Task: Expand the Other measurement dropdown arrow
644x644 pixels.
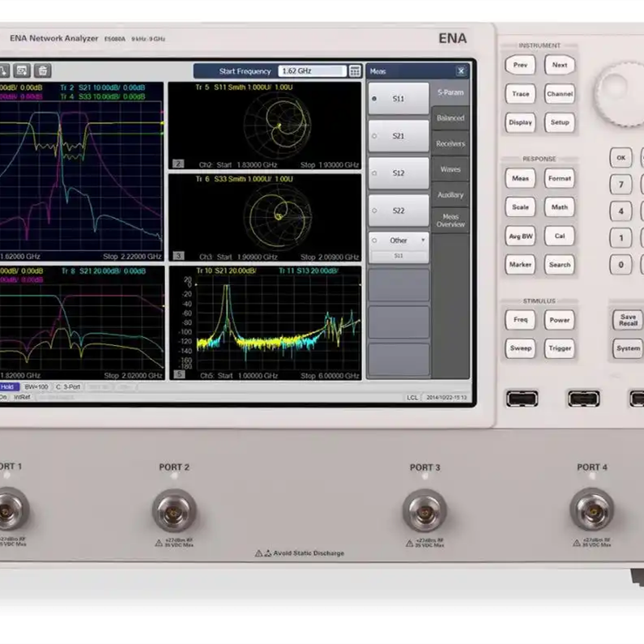Action: pyautogui.click(x=423, y=240)
